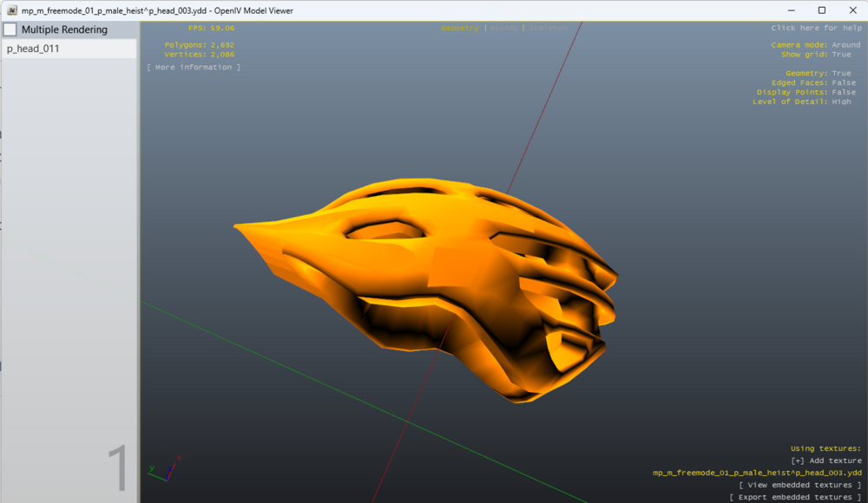Click Export embedded textures
Viewport: 868px width, 503px height.
(x=795, y=497)
